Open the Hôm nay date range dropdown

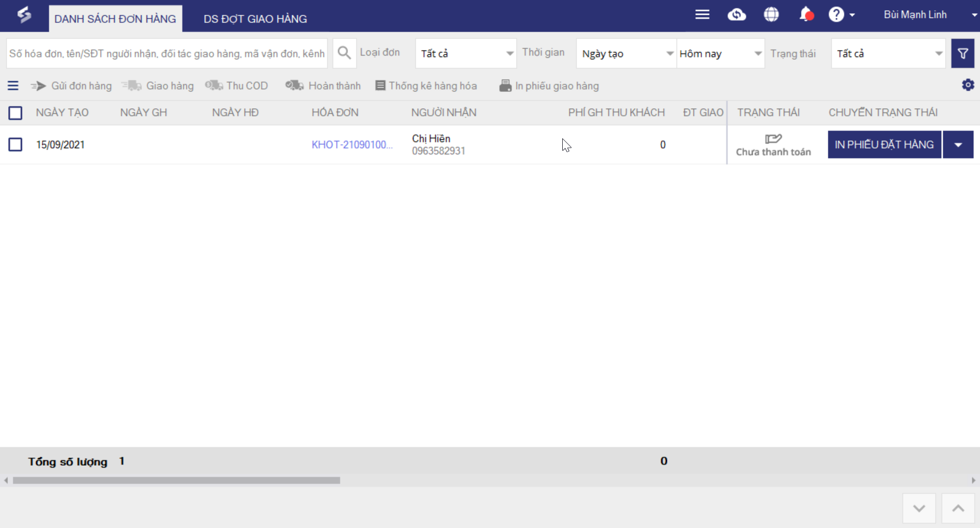721,53
